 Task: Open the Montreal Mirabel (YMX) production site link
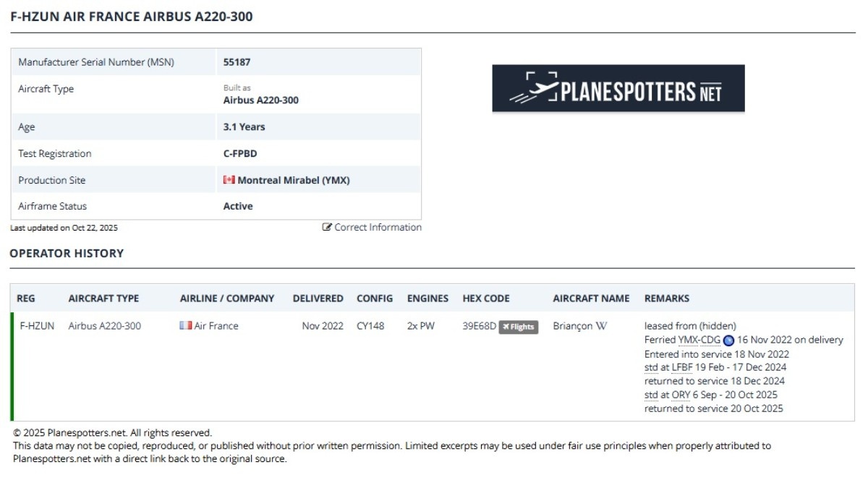click(293, 180)
